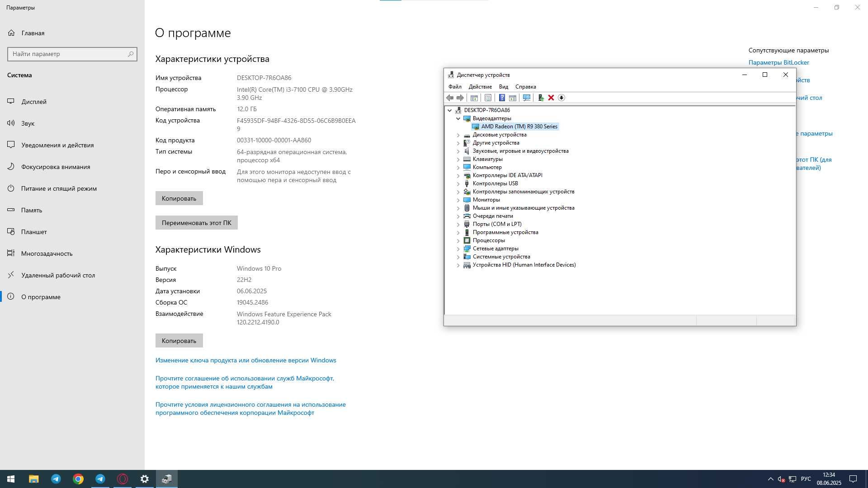Select Системные устройства item
The height and width of the screenshot is (488, 868).
(x=501, y=257)
